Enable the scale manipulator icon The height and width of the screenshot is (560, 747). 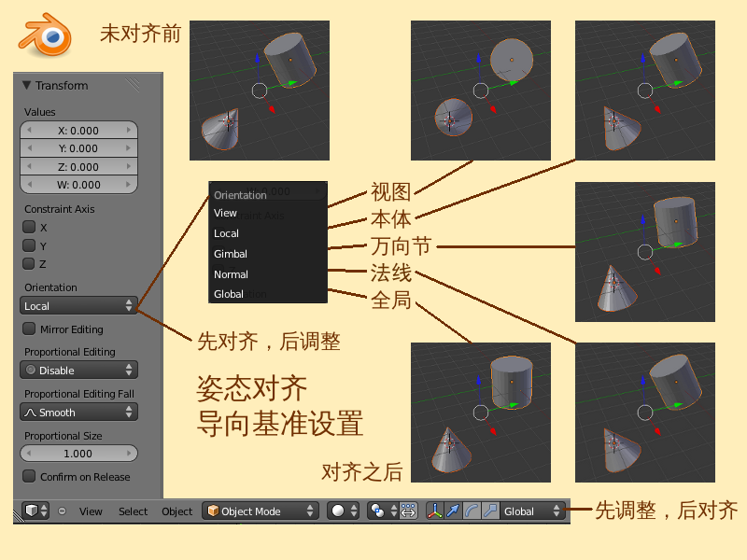click(490, 511)
